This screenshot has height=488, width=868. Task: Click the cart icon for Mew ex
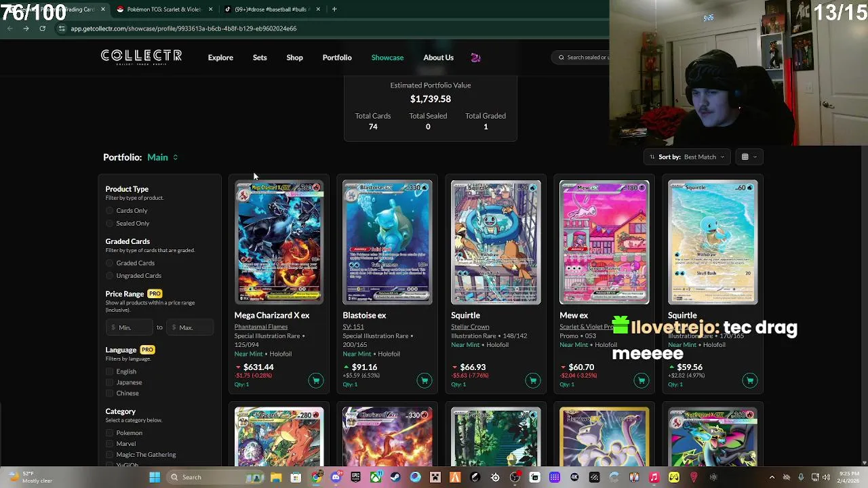(x=641, y=380)
